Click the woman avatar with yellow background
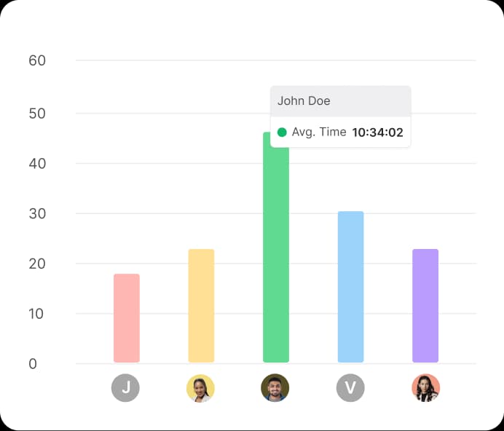 click(200, 388)
